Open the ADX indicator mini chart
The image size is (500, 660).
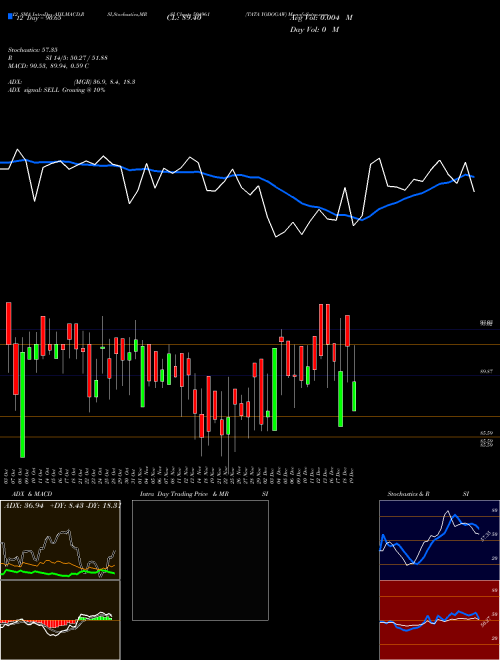click(x=60, y=540)
